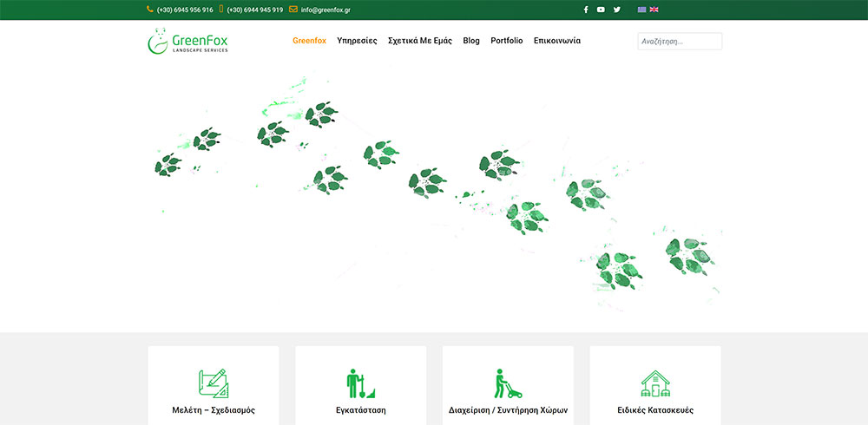Open the YouTube channel icon
The width and height of the screenshot is (868, 425).
tap(601, 10)
